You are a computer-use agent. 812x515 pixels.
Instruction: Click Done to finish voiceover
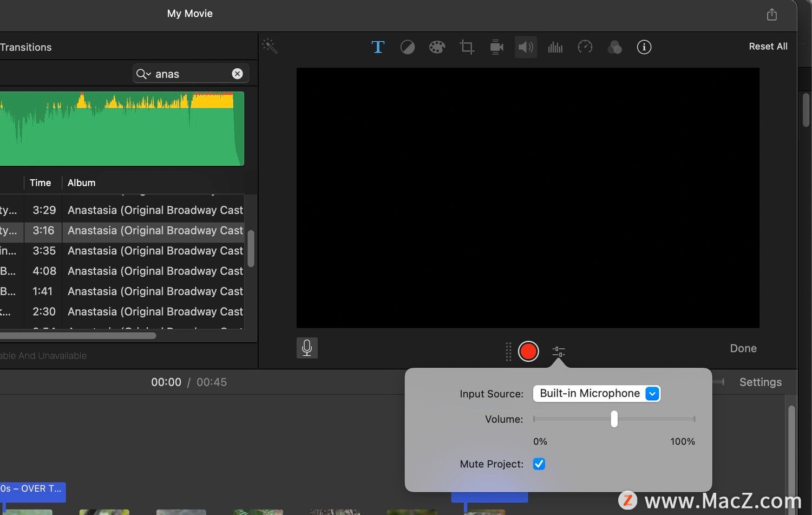(x=743, y=348)
